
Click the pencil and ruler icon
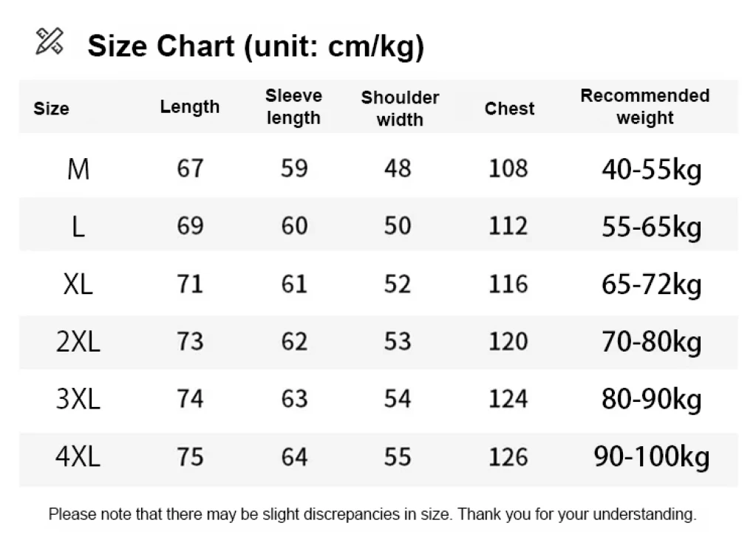pos(50,41)
